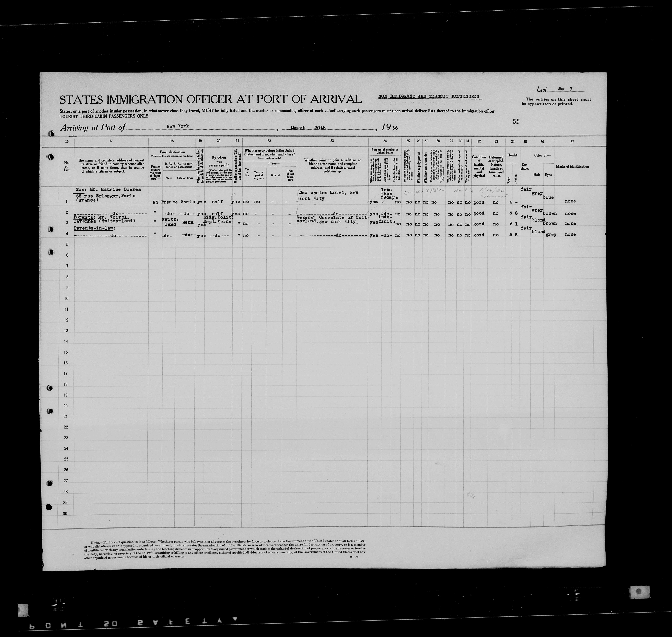672x637 pixels.
Task: Click column header "Marks of identification"
Action: point(572,166)
